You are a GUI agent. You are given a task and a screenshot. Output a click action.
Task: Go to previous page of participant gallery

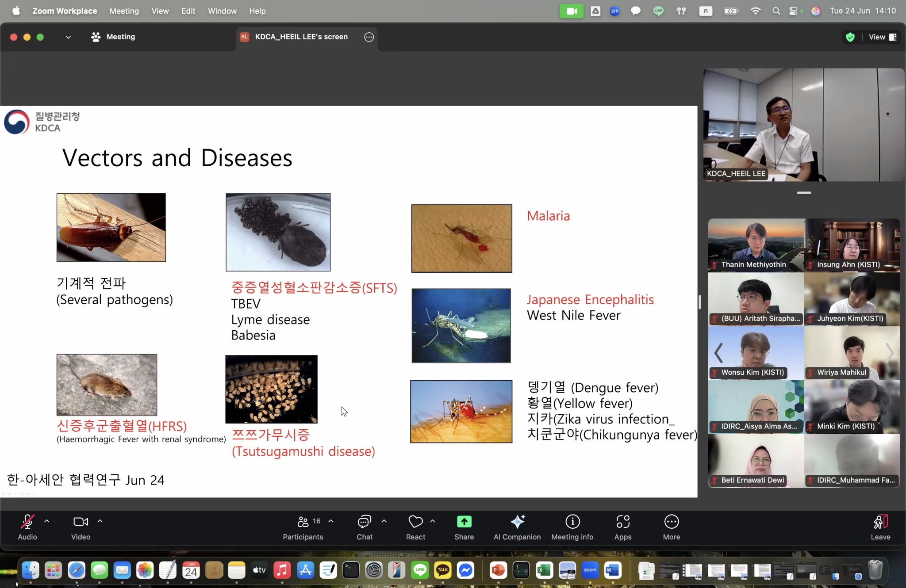tap(718, 352)
